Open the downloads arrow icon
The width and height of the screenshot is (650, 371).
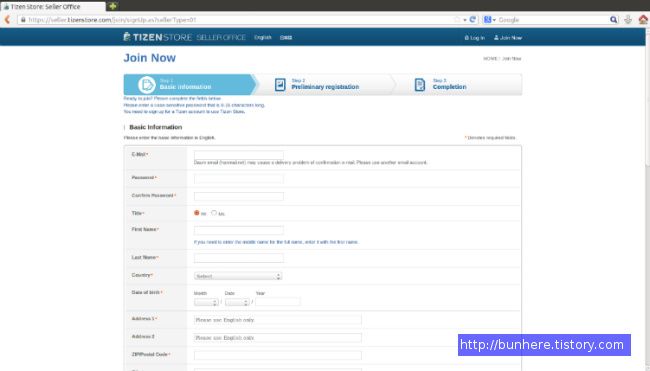628,19
